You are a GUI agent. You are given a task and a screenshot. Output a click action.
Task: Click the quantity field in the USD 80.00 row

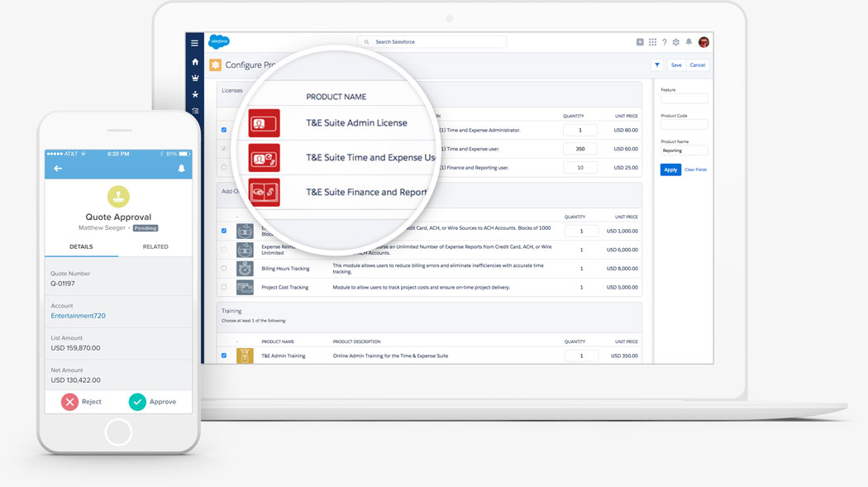click(x=580, y=130)
